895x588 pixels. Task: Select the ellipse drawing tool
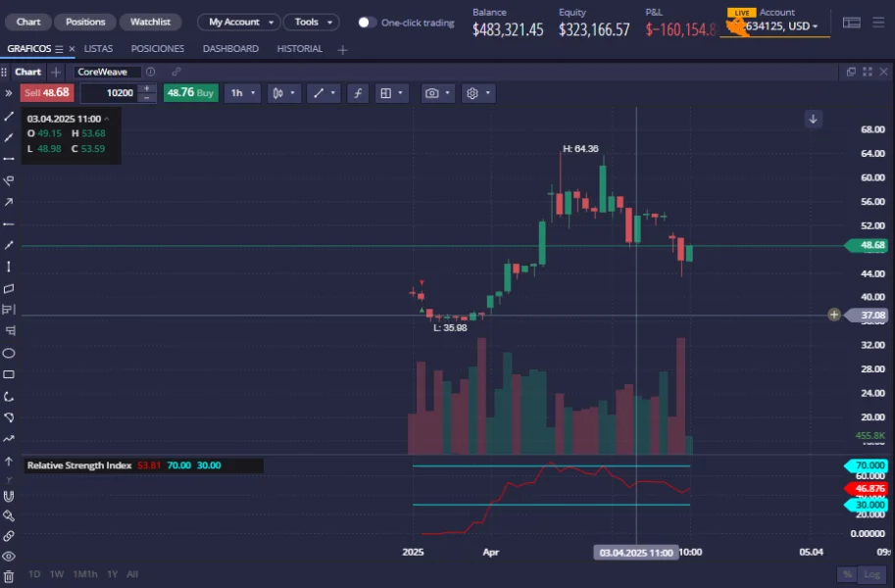pos(9,354)
